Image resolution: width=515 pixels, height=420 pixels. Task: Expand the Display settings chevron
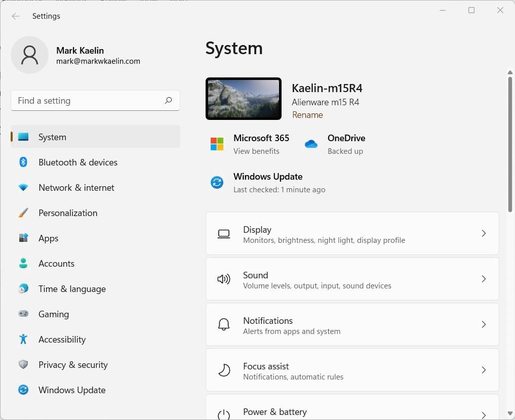pos(483,233)
